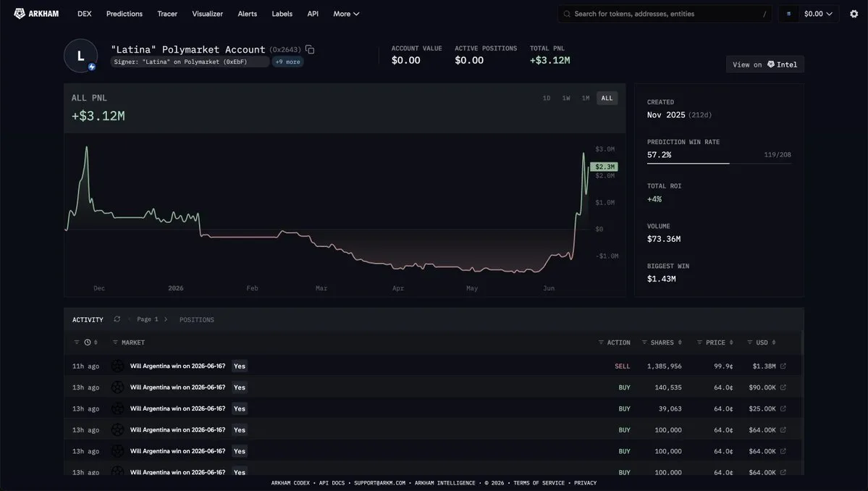Click the refresh icon beside ACTIVITY
Image resolution: width=868 pixels, height=491 pixels.
(x=117, y=319)
